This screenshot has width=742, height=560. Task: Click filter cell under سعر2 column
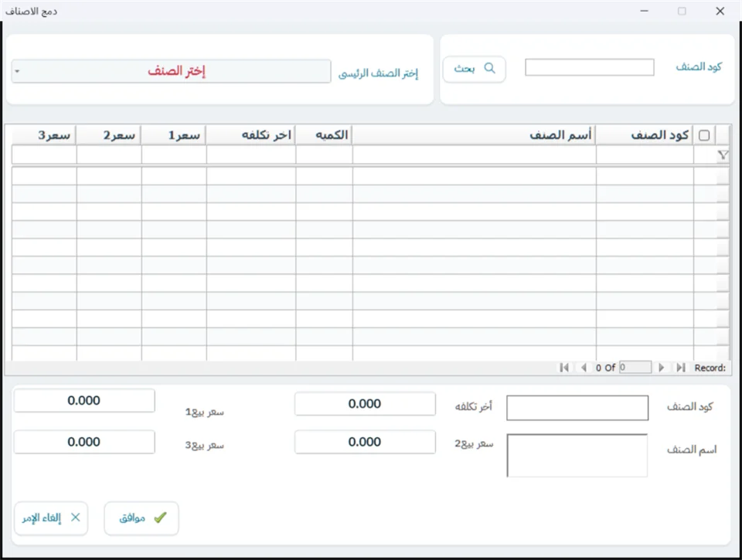[x=109, y=154]
